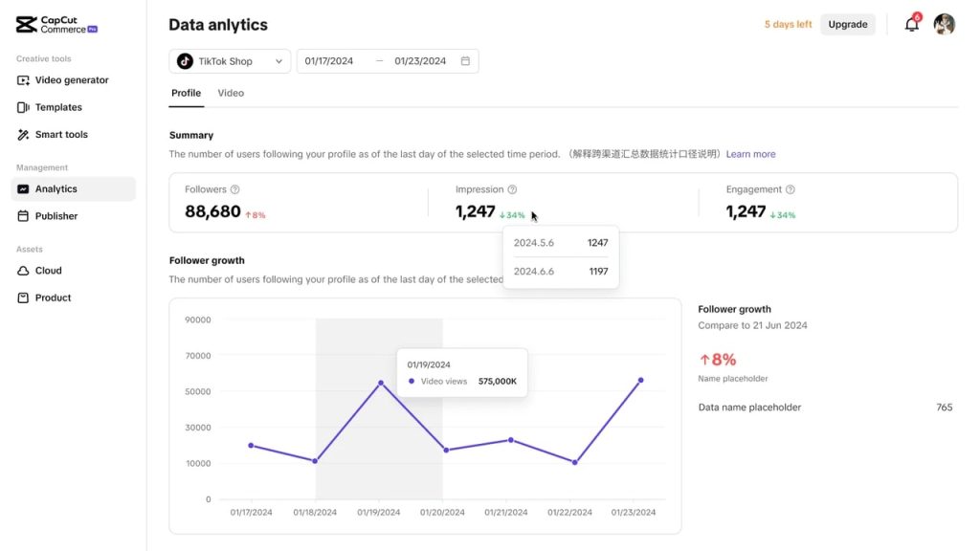This screenshot has height=551, width=980.
Task: Open Cloud assets section
Action: pos(48,271)
